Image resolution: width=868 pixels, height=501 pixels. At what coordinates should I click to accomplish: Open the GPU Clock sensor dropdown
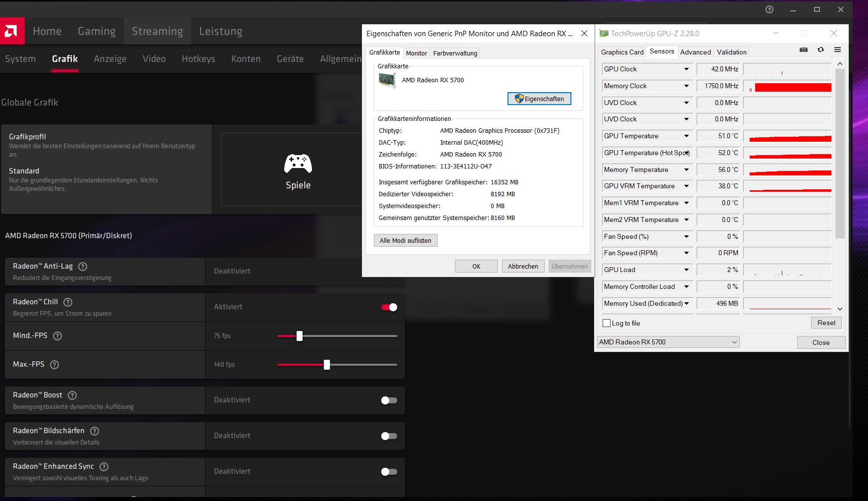[686, 69]
